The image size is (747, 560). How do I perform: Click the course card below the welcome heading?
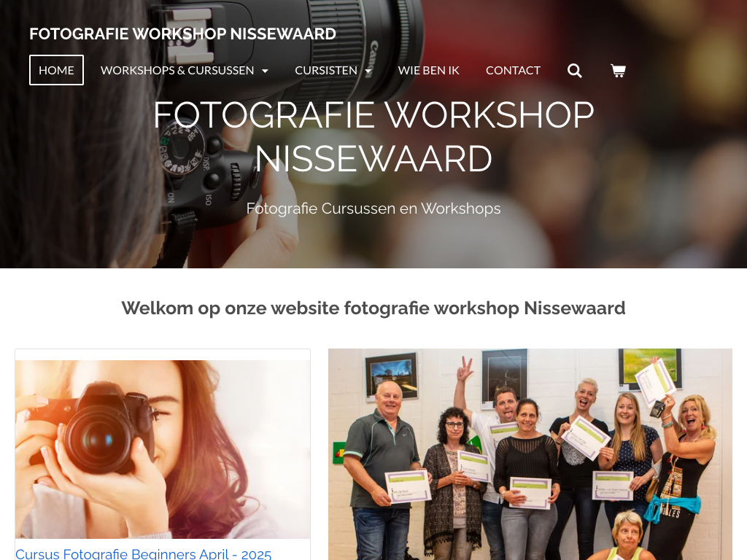click(163, 454)
